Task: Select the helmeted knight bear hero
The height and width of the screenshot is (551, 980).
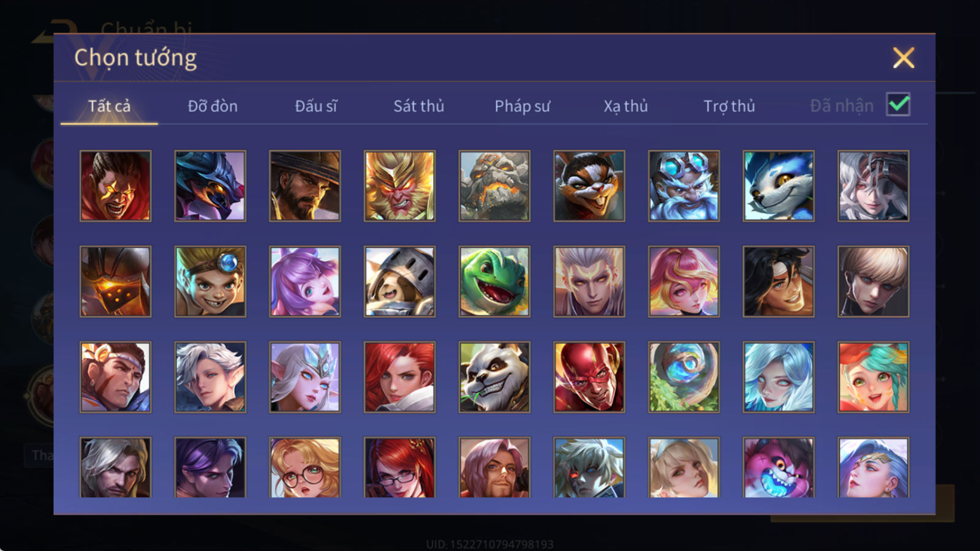Action: click(x=399, y=282)
